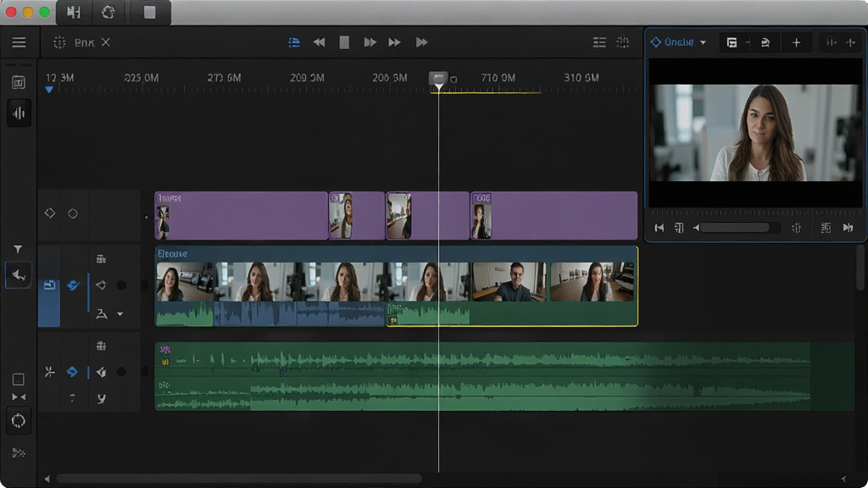Expand the small dropdown arrow on video track header
Viewport: 868px width, 488px height.
(120, 314)
